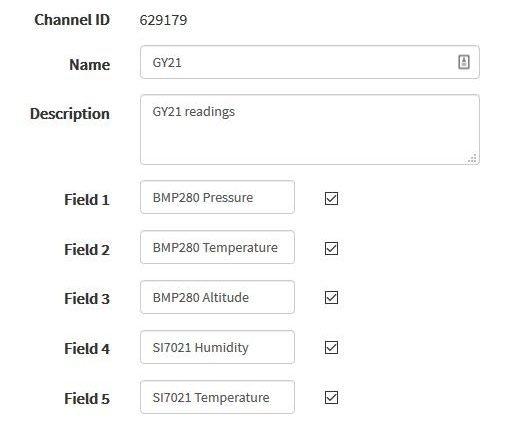Toggle the Field 5 checkbox off
Image resolution: width=511 pixels, height=430 pixels.
click(x=331, y=397)
